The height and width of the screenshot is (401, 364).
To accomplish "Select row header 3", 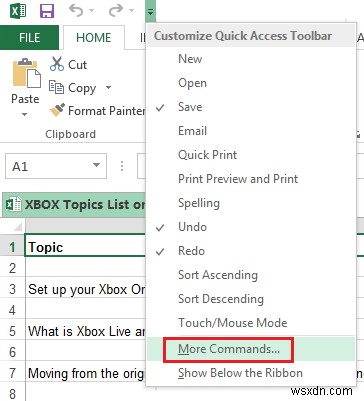I will coord(12,289).
